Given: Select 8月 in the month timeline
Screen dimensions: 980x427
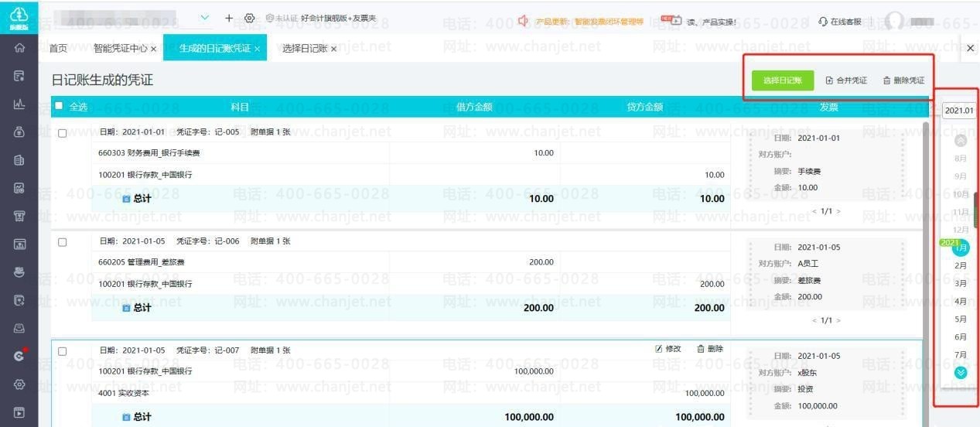Looking at the screenshot, I should (x=961, y=159).
